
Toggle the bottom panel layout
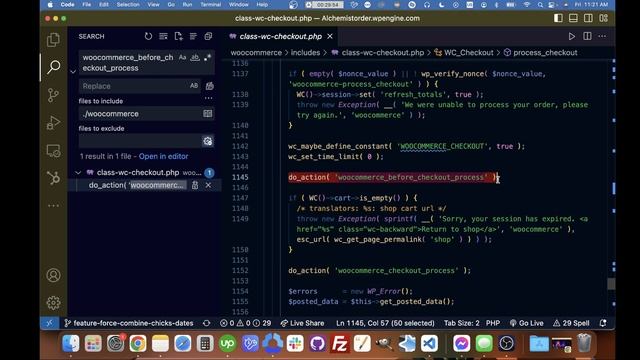pos(573,18)
